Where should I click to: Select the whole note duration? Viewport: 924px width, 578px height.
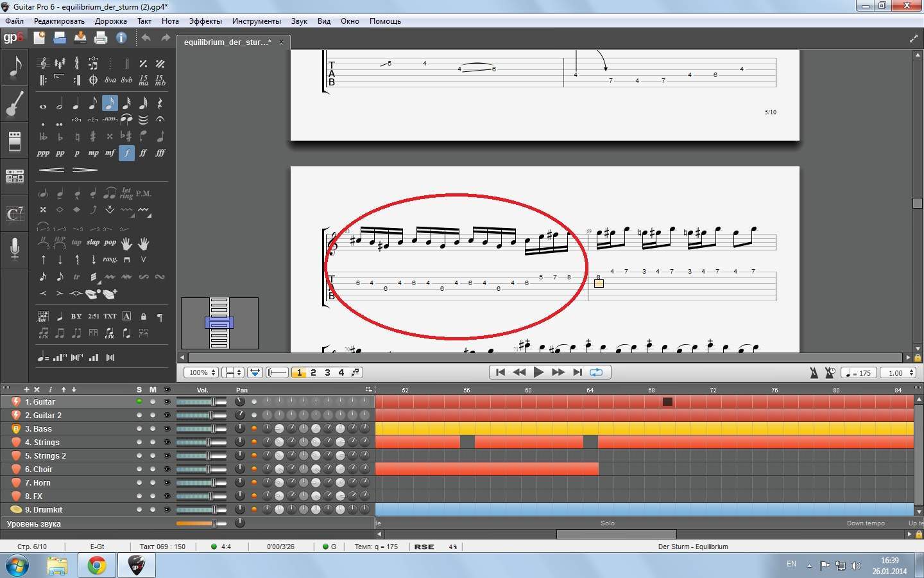pos(43,105)
